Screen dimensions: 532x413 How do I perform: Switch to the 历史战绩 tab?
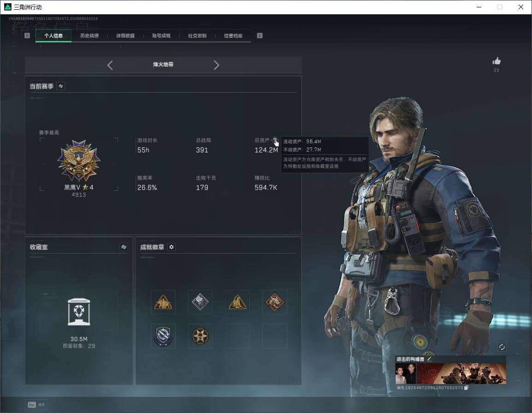click(89, 35)
